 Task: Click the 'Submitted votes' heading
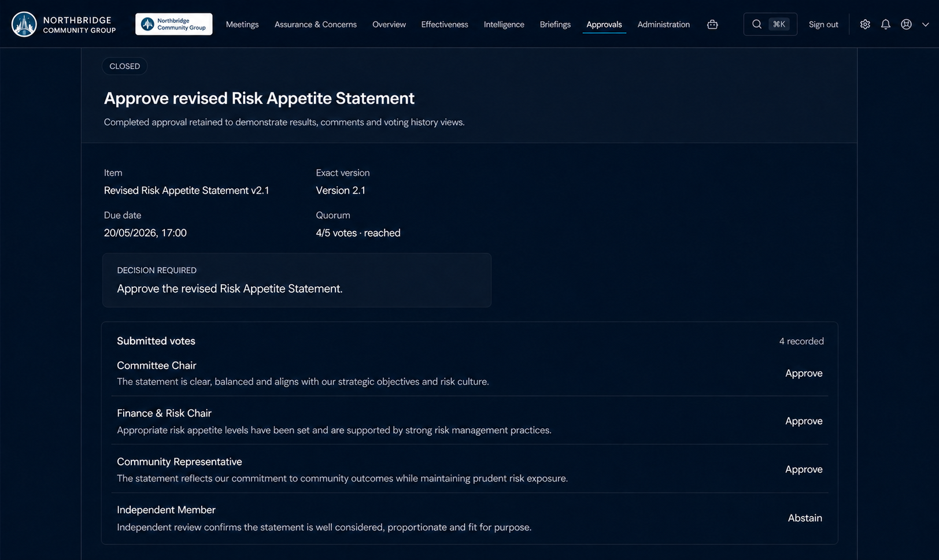pos(156,341)
